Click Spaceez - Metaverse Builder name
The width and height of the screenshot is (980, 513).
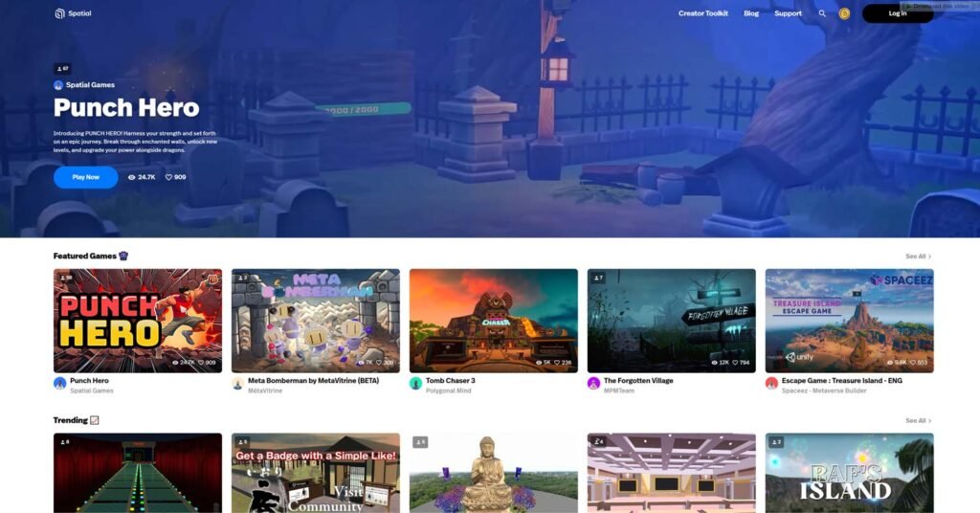tap(824, 391)
